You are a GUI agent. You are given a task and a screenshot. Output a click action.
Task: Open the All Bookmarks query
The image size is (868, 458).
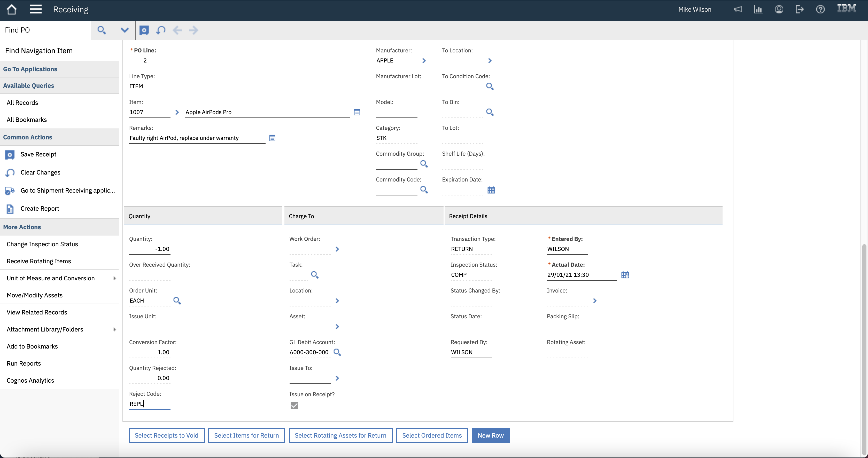(x=27, y=120)
